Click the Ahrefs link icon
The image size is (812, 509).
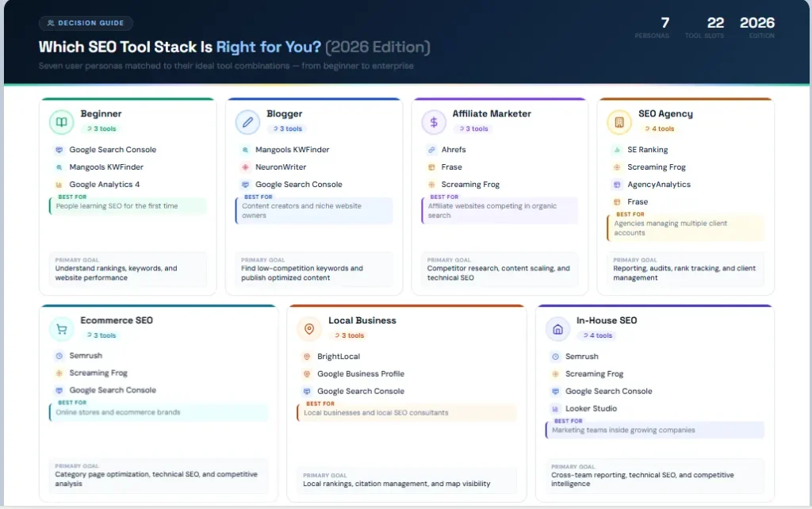click(431, 150)
